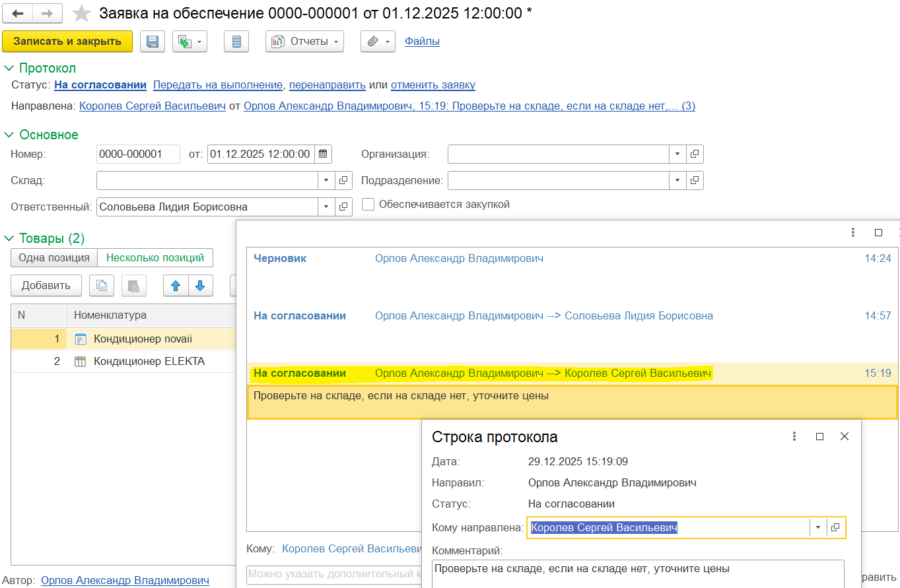Move selected row down with arrow
The width and height of the screenshot is (900, 588).
coord(200,286)
